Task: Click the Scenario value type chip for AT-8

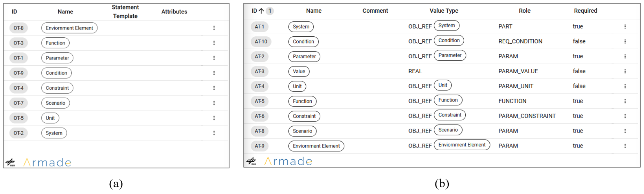Action: [x=448, y=130]
